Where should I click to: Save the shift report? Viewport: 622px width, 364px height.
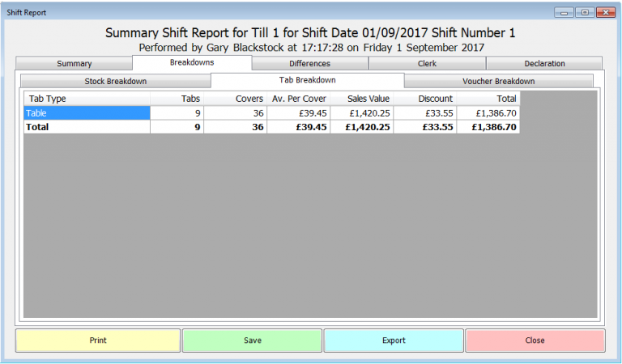point(252,341)
